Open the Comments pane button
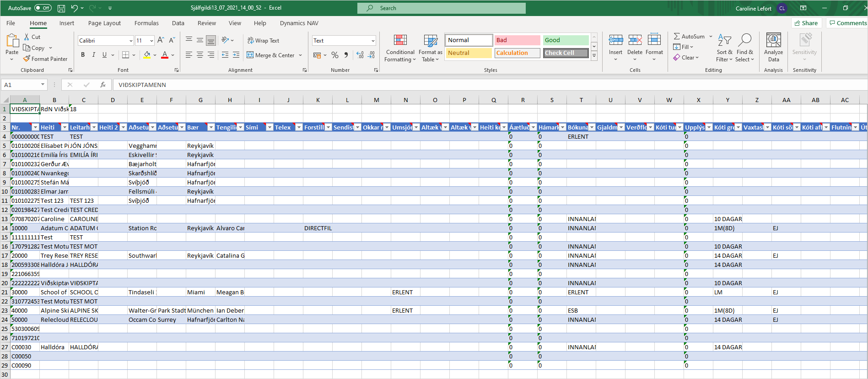Image resolution: width=868 pixels, height=379 pixels. (x=847, y=23)
